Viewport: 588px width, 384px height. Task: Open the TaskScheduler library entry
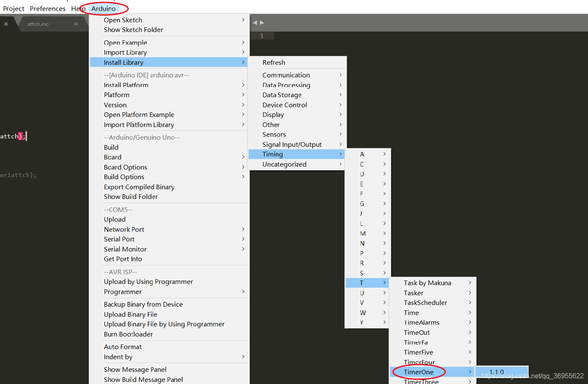click(x=433, y=303)
